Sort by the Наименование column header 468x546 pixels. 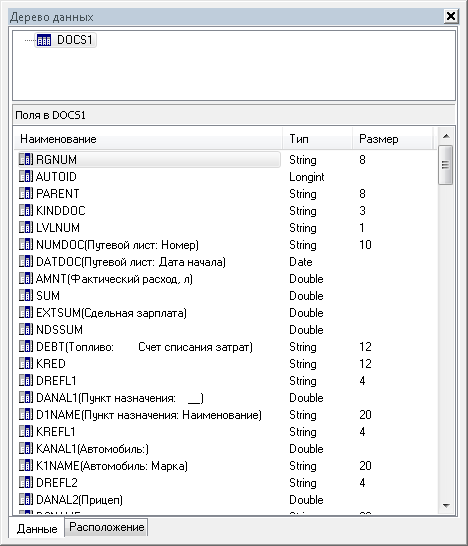click(148, 139)
